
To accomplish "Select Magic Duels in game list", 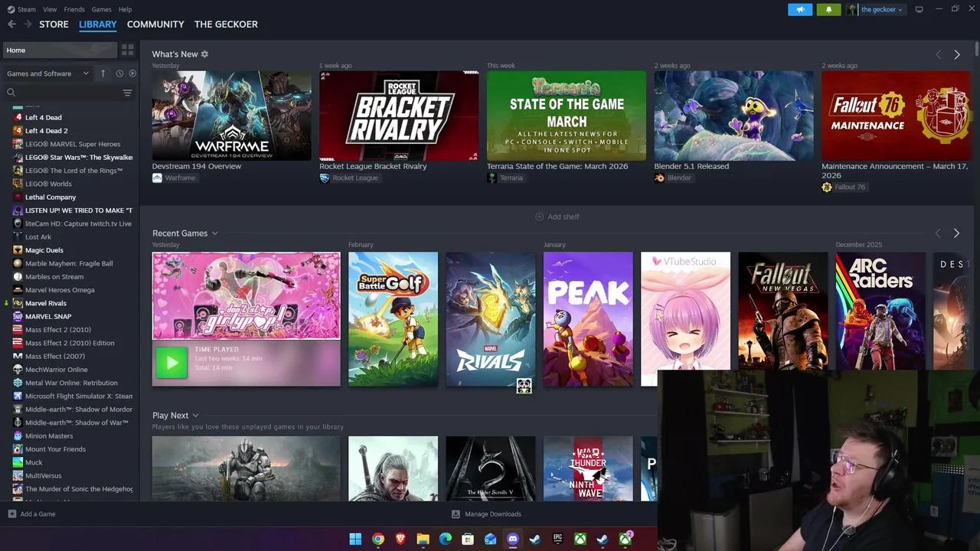I will (44, 250).
